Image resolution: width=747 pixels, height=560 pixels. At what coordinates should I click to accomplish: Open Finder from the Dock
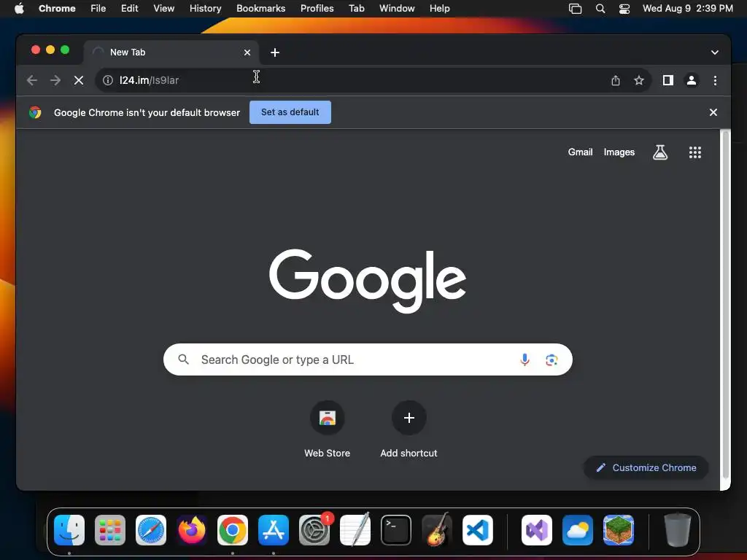point(69,530)
